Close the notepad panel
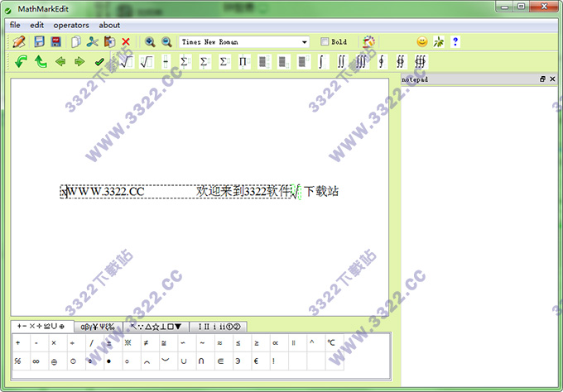 tap(552, 79)
